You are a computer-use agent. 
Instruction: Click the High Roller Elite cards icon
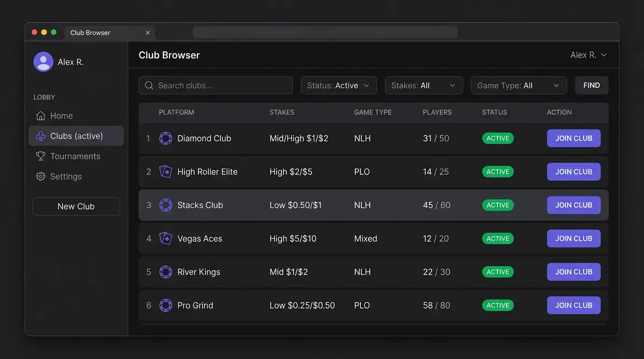click(x=166, y=172)
